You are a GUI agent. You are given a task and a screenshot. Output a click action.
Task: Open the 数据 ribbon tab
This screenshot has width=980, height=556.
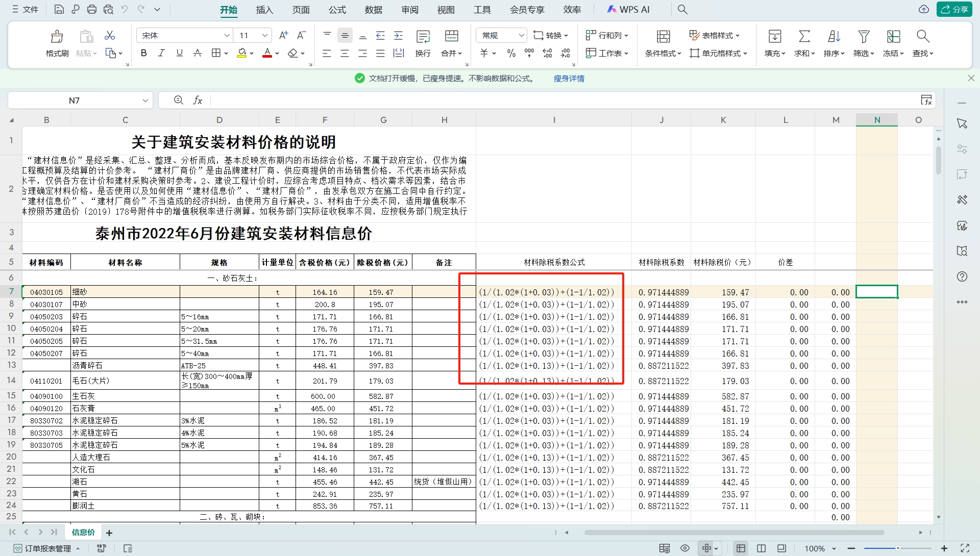[x=374, y=10]
